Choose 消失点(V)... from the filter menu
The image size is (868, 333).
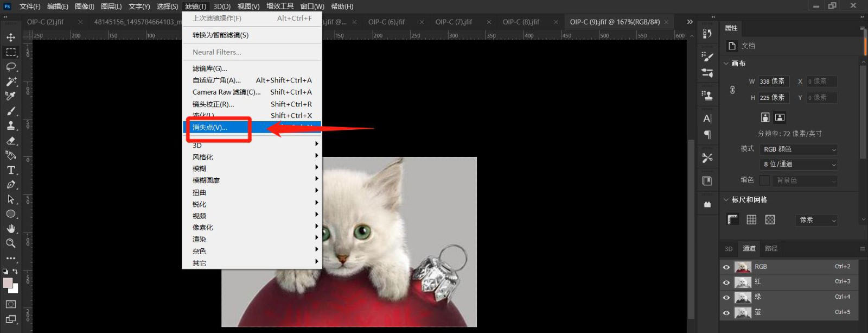click(252, 127)
